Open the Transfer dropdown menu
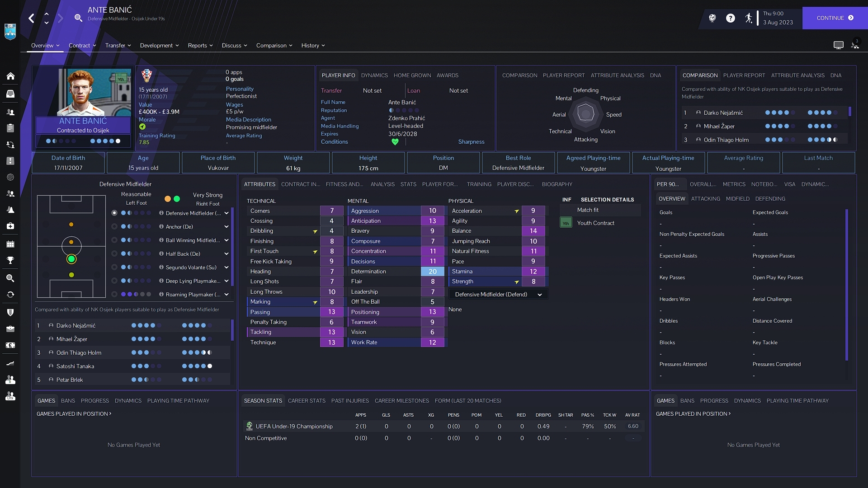Image resolution: width=868 pixels, height=488 pixels. (118, 46)
